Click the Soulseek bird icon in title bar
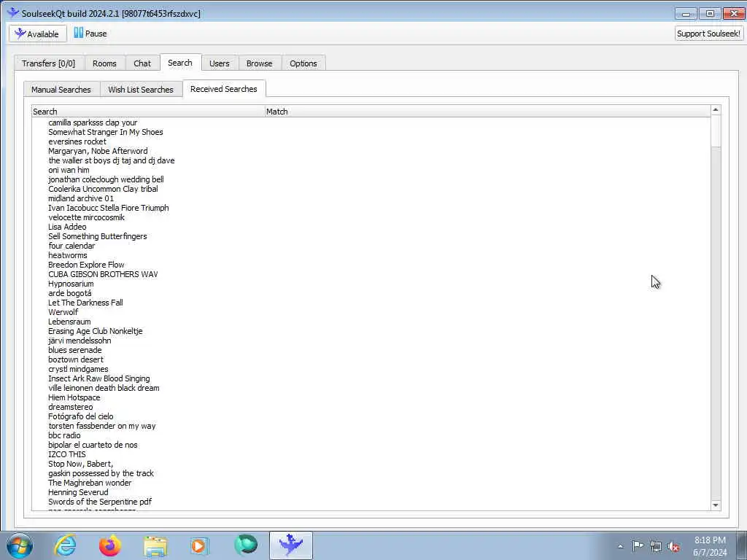This screenshot has height=560, width=747. (x=13, y=13)
